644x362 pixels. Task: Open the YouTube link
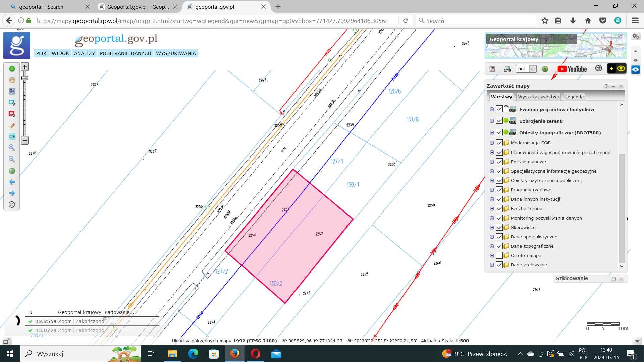(x=572, y=69)
